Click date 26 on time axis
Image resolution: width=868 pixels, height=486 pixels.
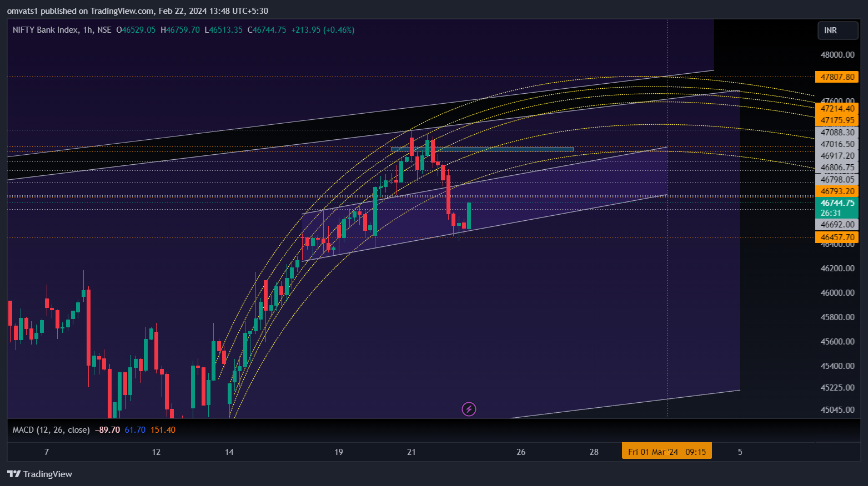click(x=521, y=452)
